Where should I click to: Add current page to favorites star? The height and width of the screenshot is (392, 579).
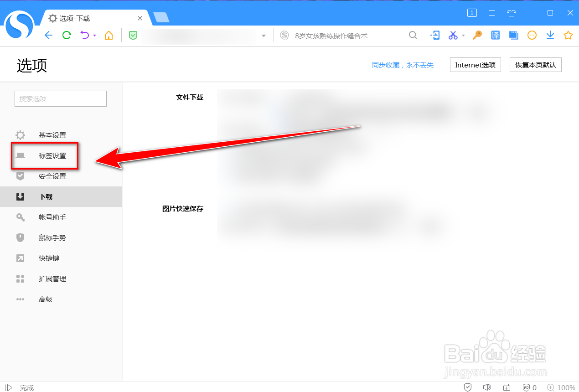[x=569, y=35]
